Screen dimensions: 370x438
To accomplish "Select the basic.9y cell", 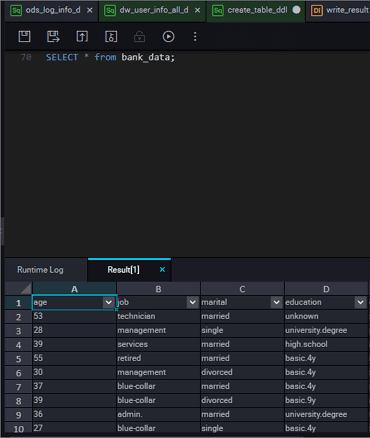I will point(326,400).
